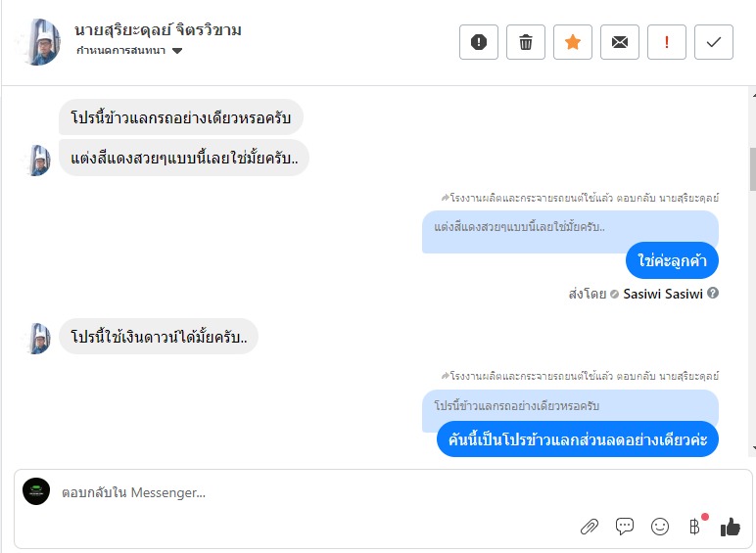This screenshot has height=553, width=756.
Task: Click the customer's profile picture in header
Action: (41, 41)
